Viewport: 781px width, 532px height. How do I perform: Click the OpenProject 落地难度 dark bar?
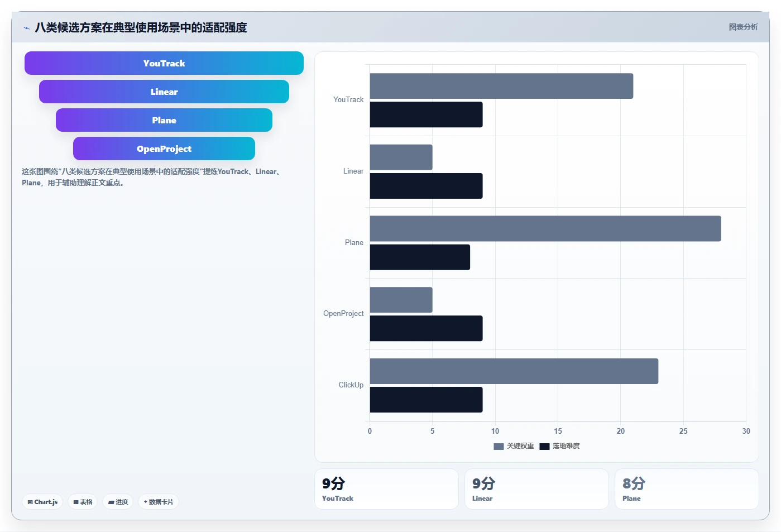(426, 328)
